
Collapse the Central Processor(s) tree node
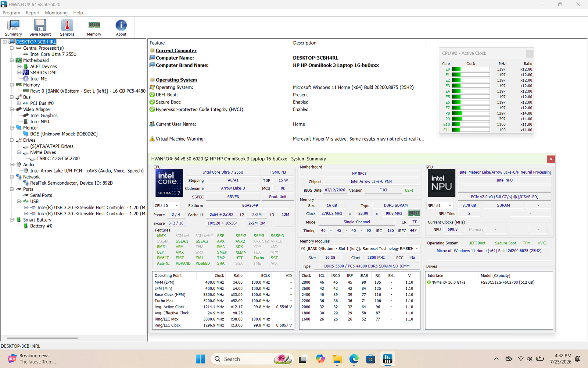(x=12, y=48)
